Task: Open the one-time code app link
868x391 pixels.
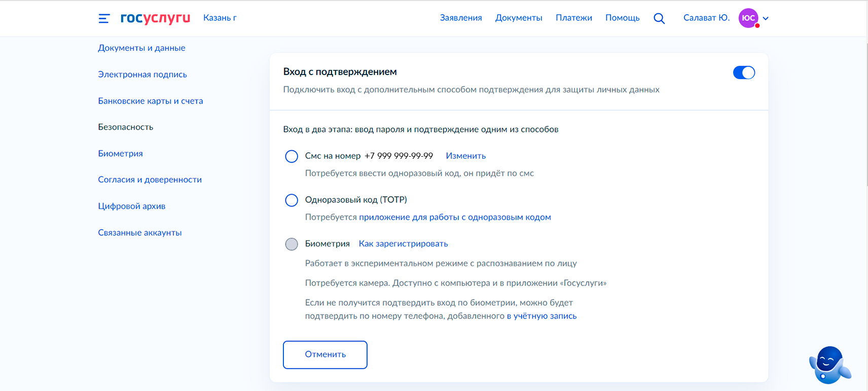Action: (455, 217)
